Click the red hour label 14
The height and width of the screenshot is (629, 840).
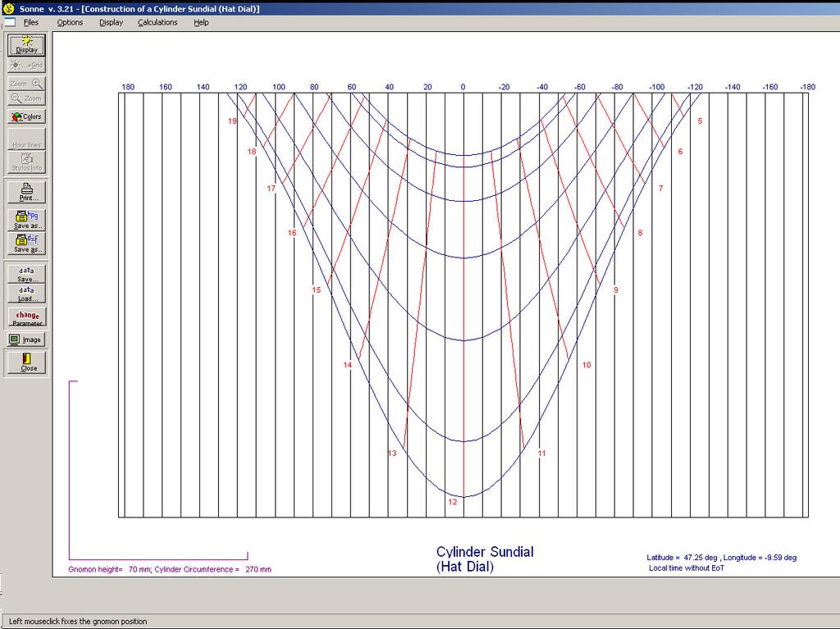[x=348, y=365]
